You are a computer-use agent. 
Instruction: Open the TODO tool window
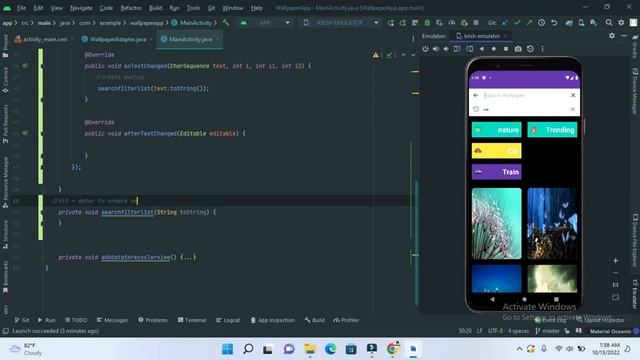point(76,320)
